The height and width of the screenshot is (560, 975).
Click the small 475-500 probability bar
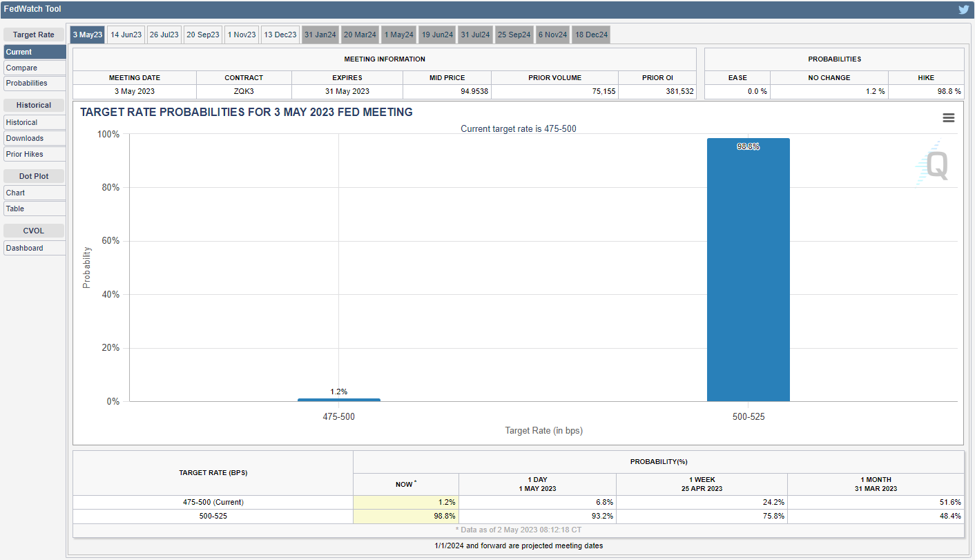pos(338,400)
